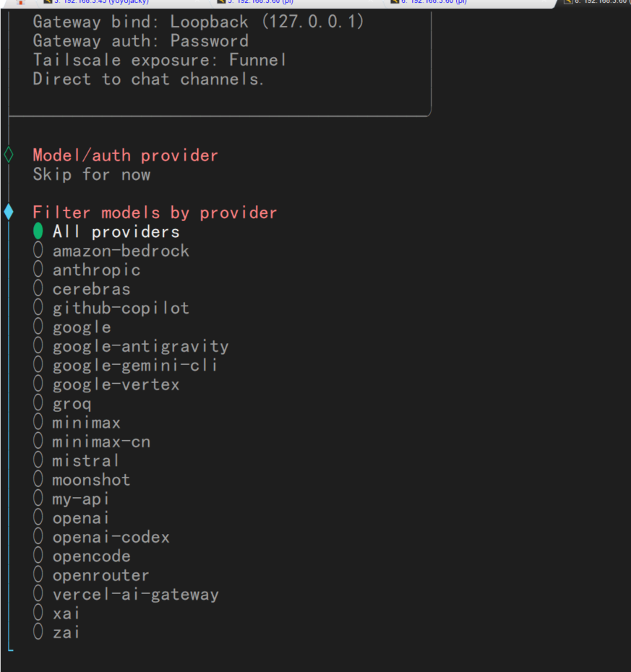Click the 'Gateway auth: Password' line
Viewport: 631px width, 672px height.
141,40
